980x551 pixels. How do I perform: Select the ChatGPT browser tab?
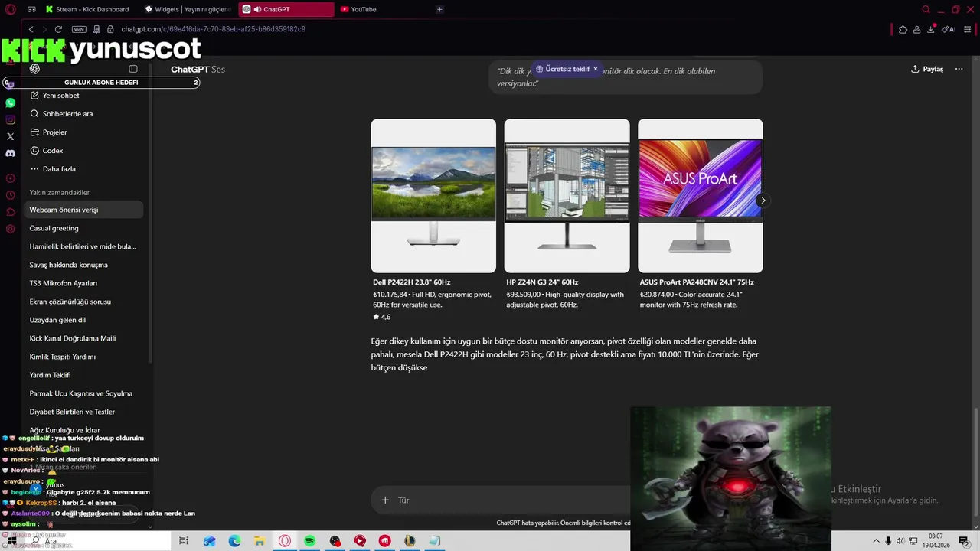click(x=286, y=9)
